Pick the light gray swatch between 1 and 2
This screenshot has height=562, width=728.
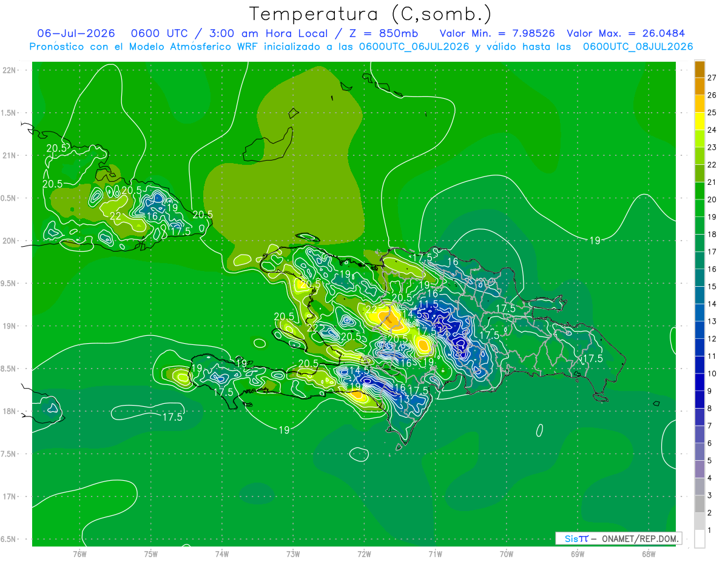[x=699, y=521]
